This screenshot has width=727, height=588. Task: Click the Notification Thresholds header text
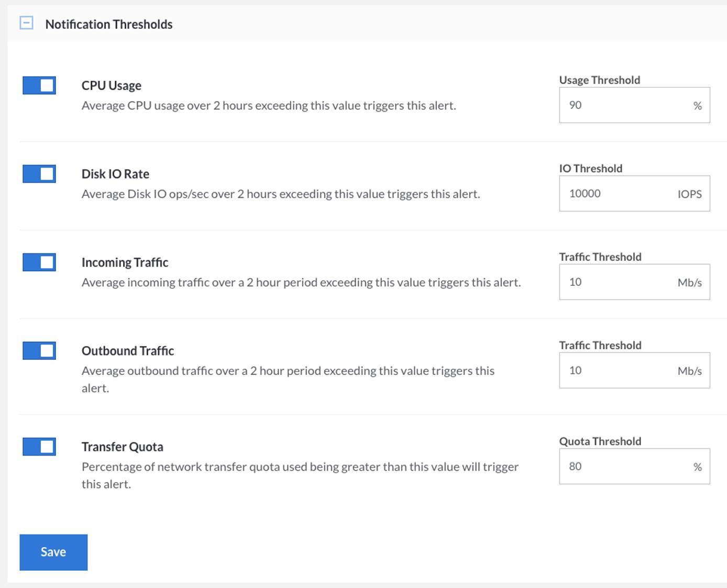109,24
